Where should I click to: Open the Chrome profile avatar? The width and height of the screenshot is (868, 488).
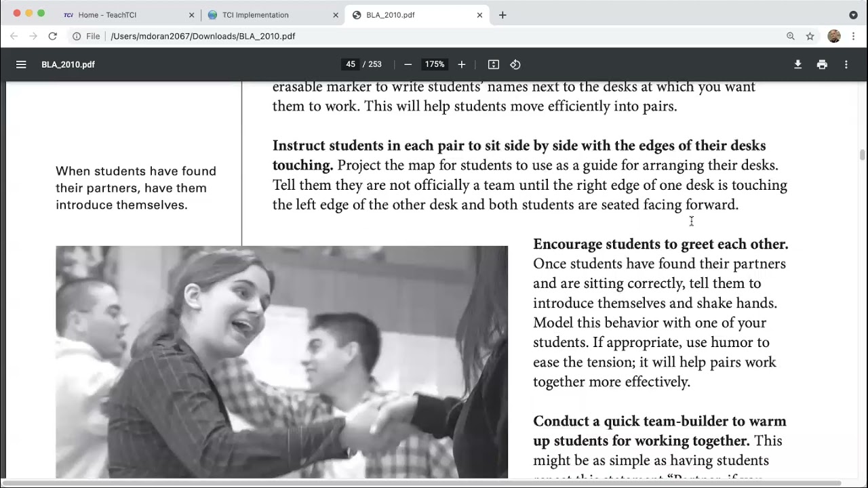834,36
